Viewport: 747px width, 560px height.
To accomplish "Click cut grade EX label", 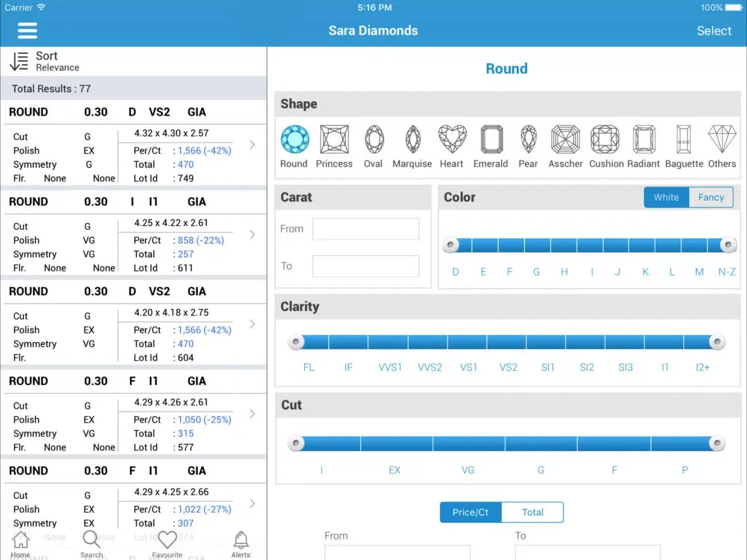I will [395, 470].
